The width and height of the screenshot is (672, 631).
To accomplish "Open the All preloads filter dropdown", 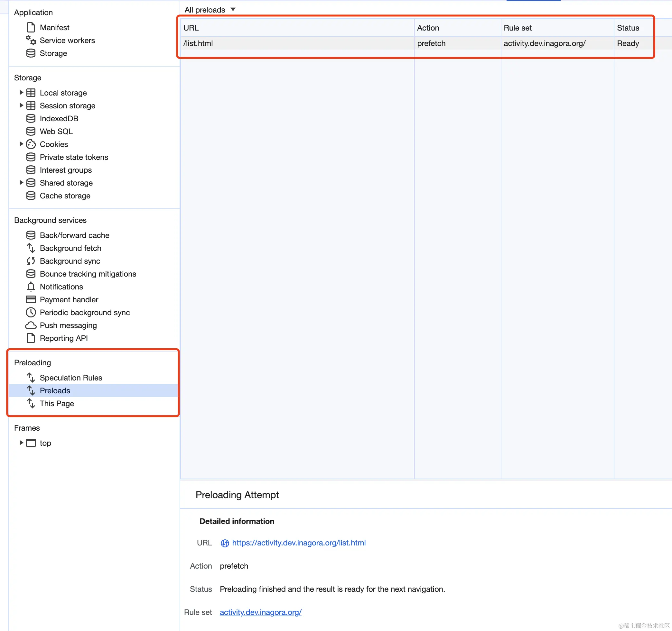I will [x=210, y=10].
